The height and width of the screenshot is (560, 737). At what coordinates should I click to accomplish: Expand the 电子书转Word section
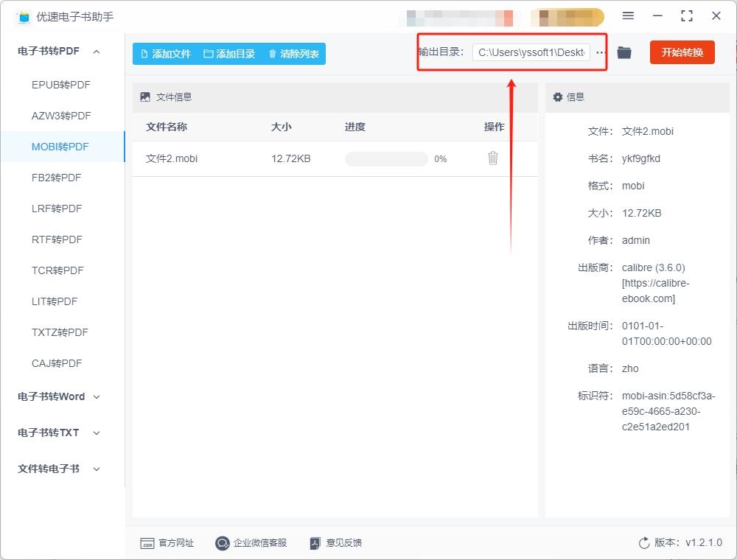tap(96, 396)
